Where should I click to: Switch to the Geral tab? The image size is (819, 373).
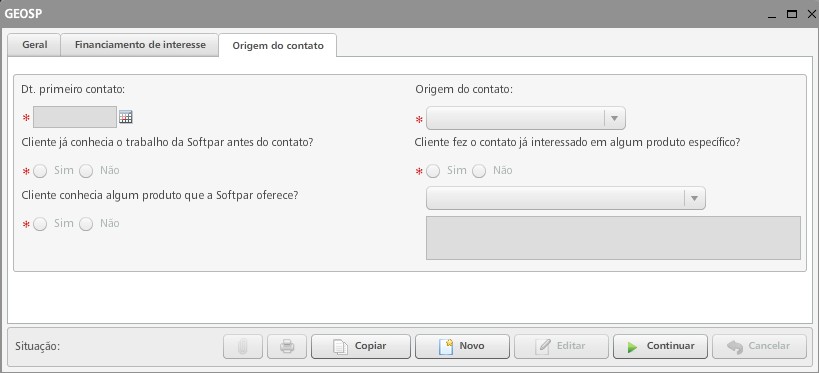coord(34,45)
